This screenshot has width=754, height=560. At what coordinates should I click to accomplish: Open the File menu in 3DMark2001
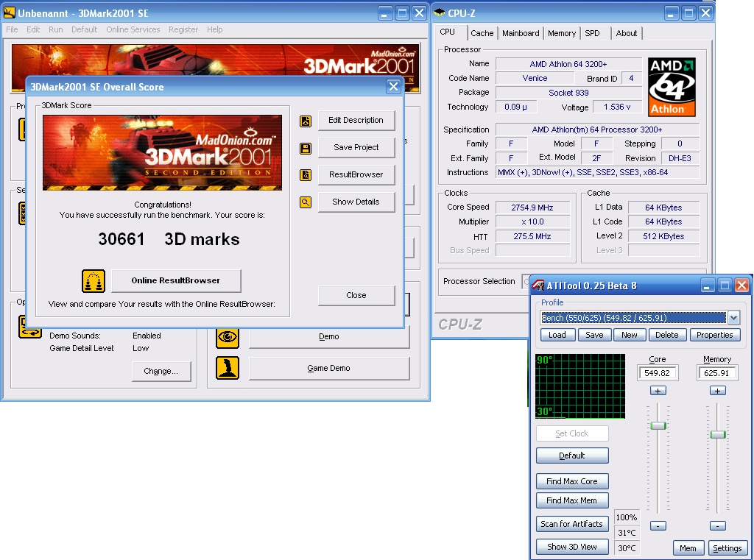[x=12, y=29]
